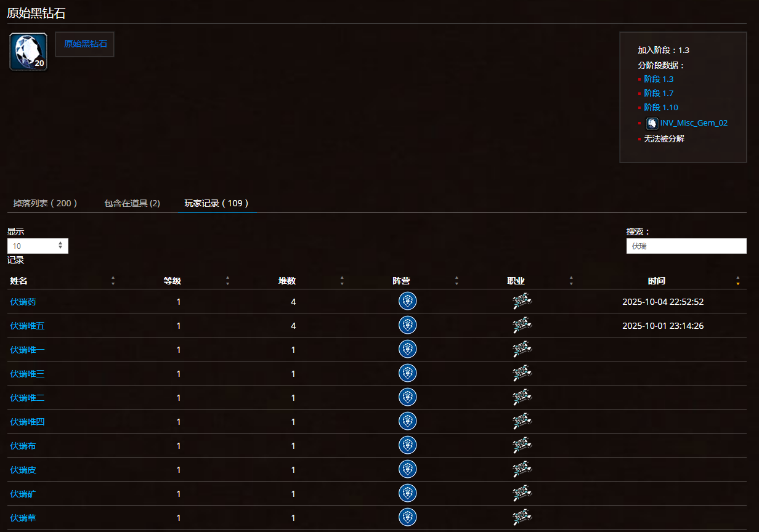Image resolution: width=759 pixels, height=532 pixels.
Task: Click the class icon in 伏瑞唯五 row
Action: pyautogui.click(x=522, y=325)
